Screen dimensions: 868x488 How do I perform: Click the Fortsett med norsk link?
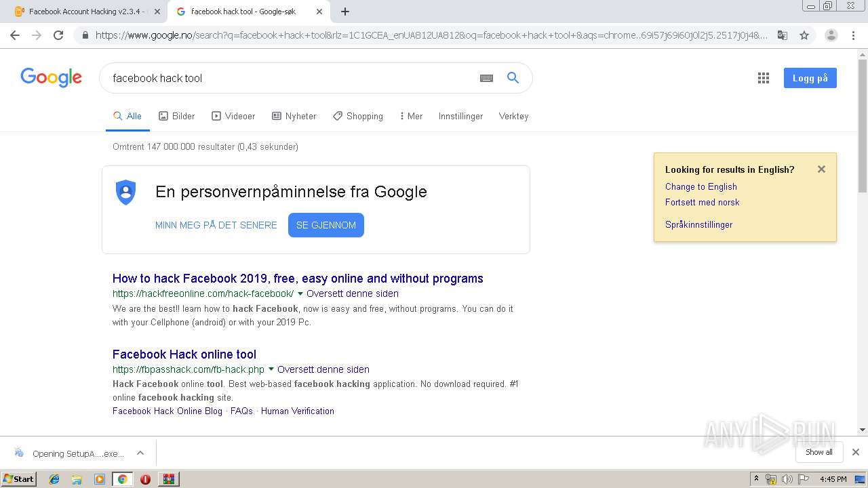pyautogui.click(x=703, y=202)
